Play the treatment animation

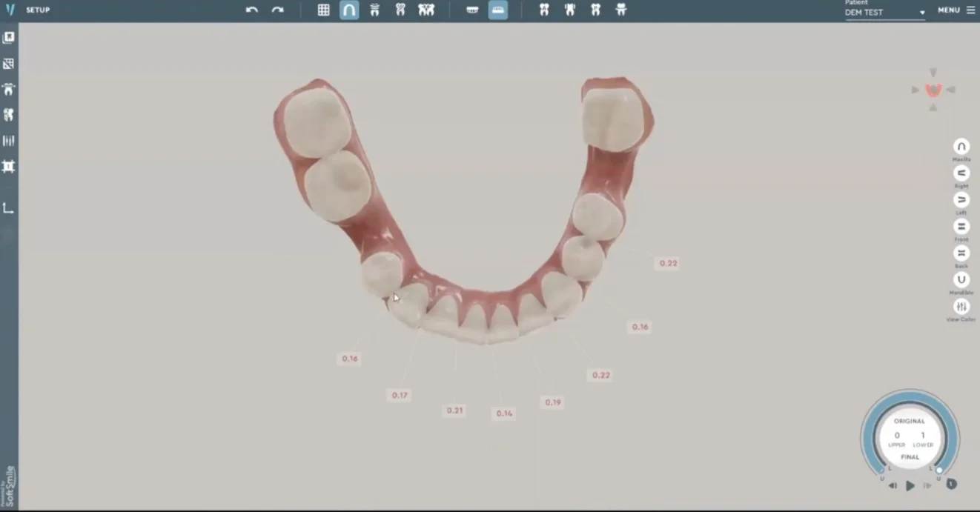tap(910, 486)
